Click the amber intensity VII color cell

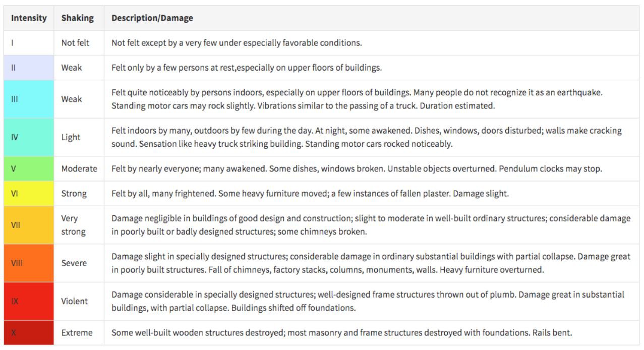(x=29, y=225)
